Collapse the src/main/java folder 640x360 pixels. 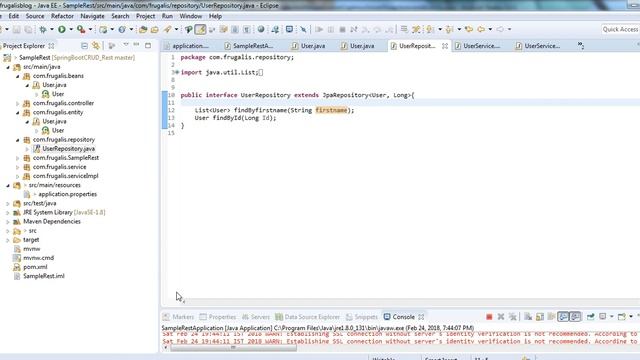coord(8,67)
